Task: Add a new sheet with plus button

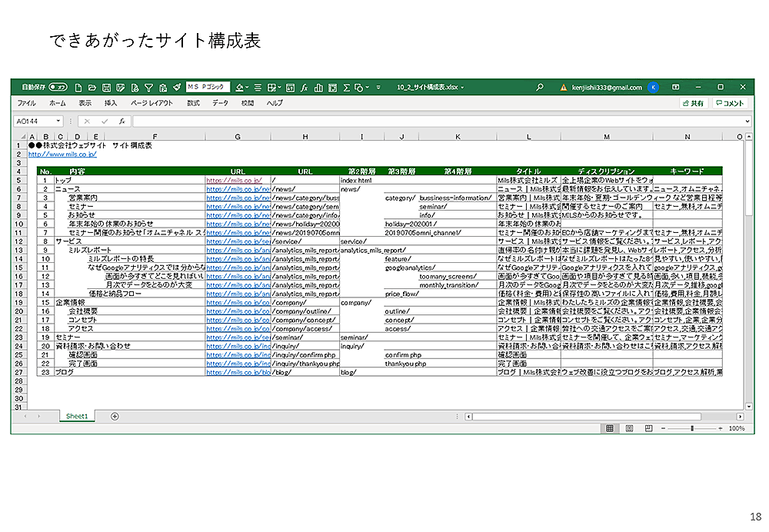Action: [115, 416]
